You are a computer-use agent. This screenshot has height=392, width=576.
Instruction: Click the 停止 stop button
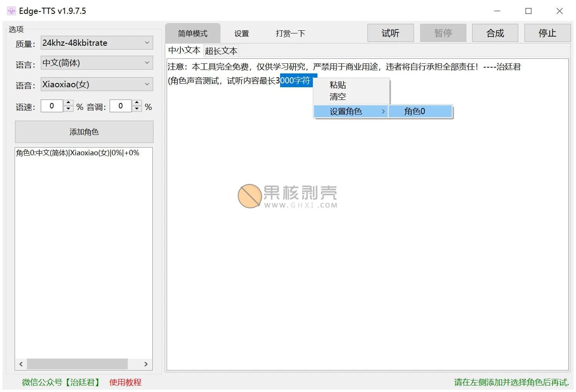pos(547,33)
